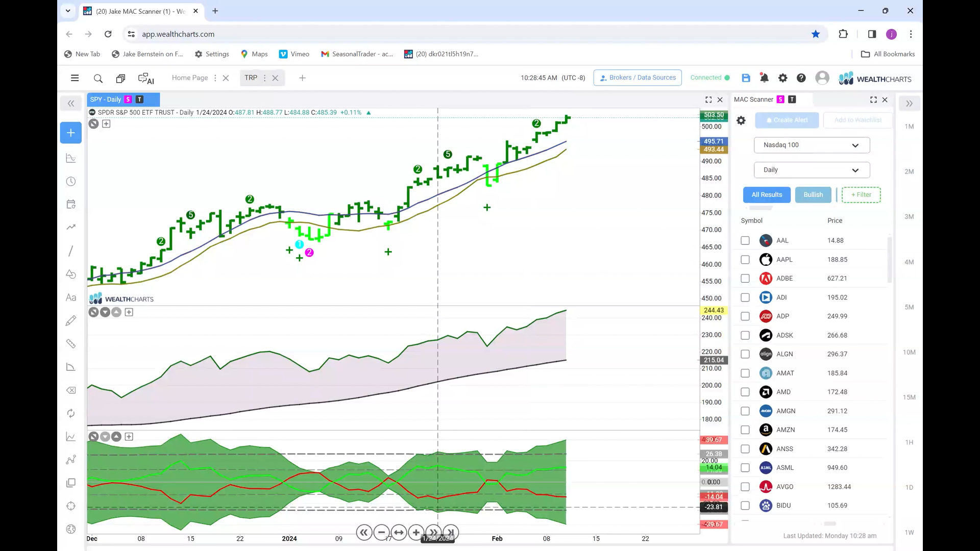The image size is (980, 551).
Task: Select the pencil drawing tool
Action: pos(71,320)
